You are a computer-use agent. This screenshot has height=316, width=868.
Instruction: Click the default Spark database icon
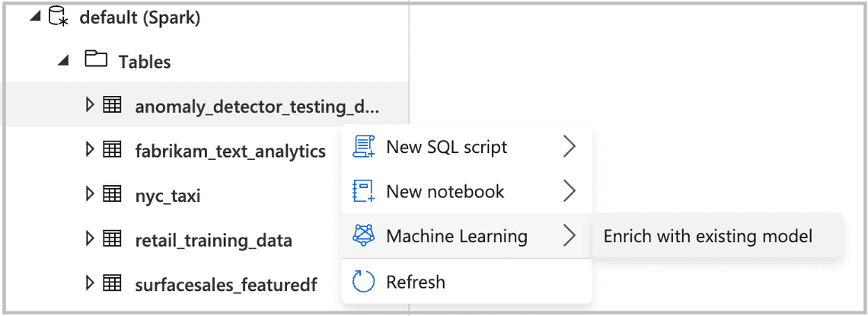pos(58,17)
